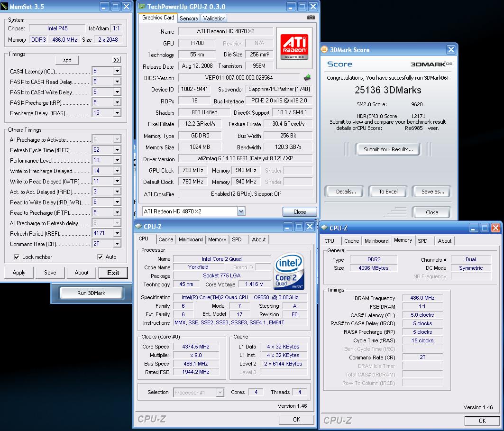The height and width of the screenshot is (431, 504).
Task: Click the Close button in 3DMark Score dialog
Action: click(432, 212)
